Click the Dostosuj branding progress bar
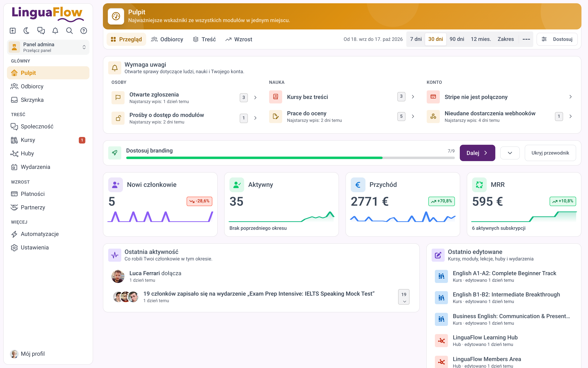The image size is (588, 368). pos(290,158)
